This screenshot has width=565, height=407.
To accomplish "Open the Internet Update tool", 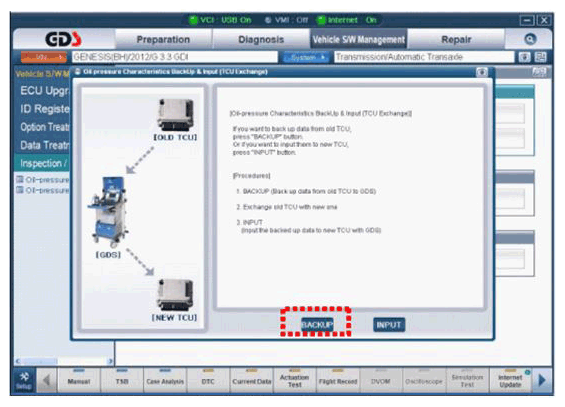I will tap(511, 380).
